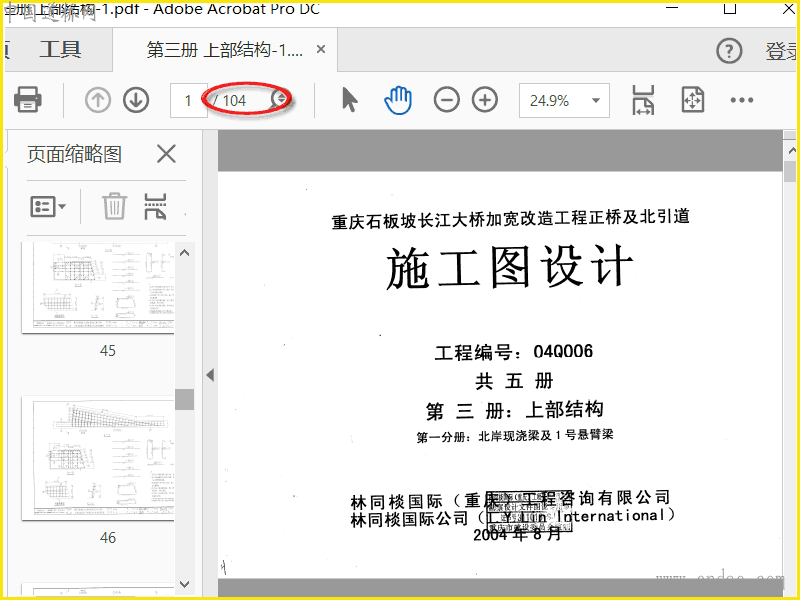The height and width of the screenshot is (600, 800).
Task: Select the arrow selection tool
Action: (x=349, y=100)
